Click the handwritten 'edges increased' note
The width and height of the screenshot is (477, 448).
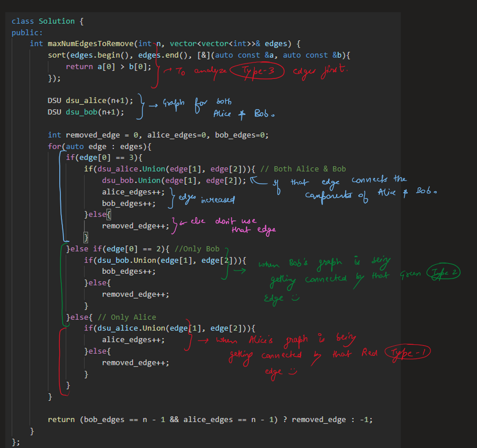[203, 199]
